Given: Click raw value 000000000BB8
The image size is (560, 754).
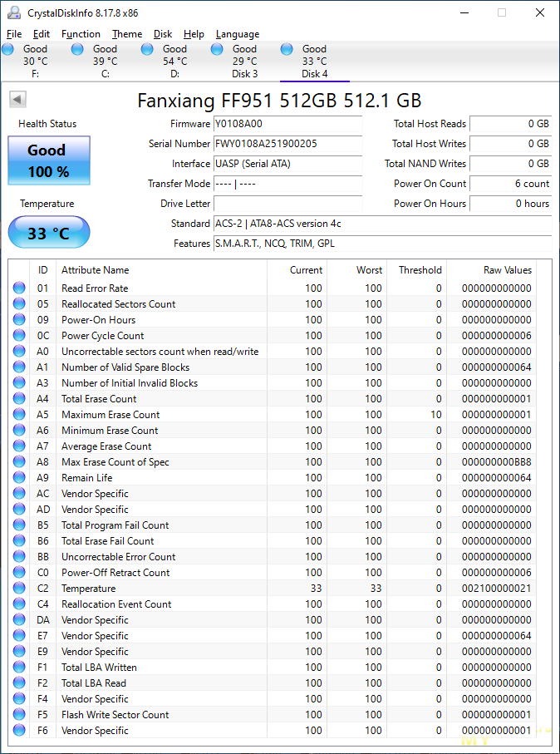Looking at the screenshot, I should click(x=497, y=462).
